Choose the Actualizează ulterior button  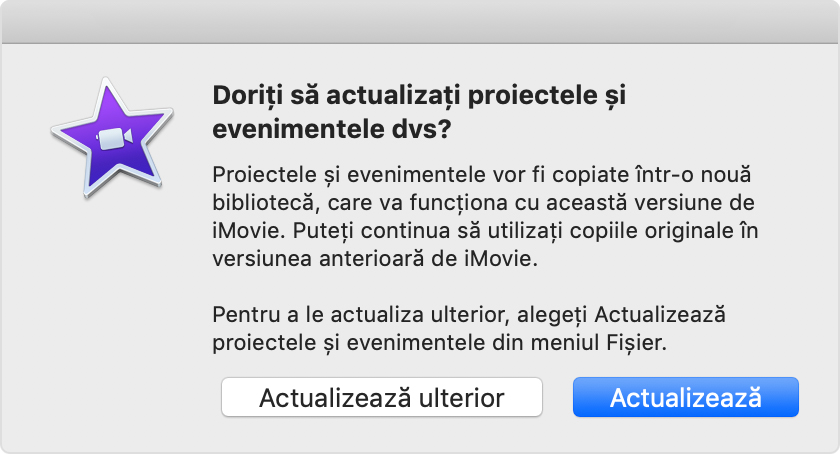pyautogui.click(x=381, y=397)
